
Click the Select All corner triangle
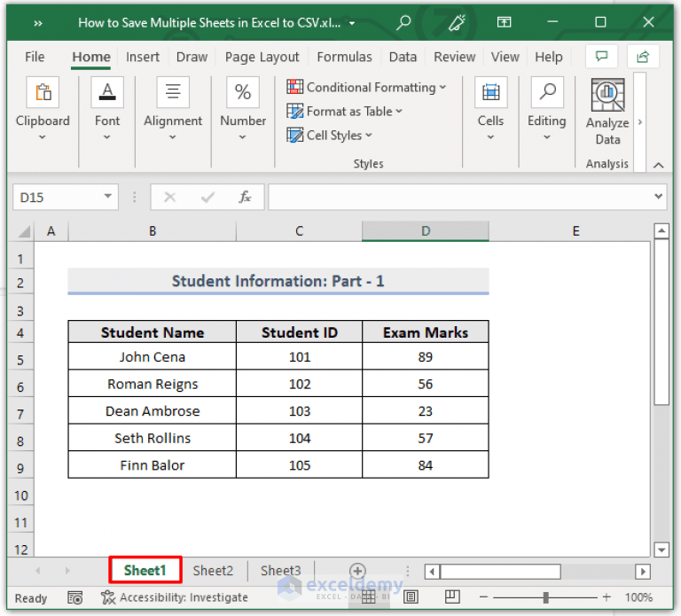(x=24, y=231)
